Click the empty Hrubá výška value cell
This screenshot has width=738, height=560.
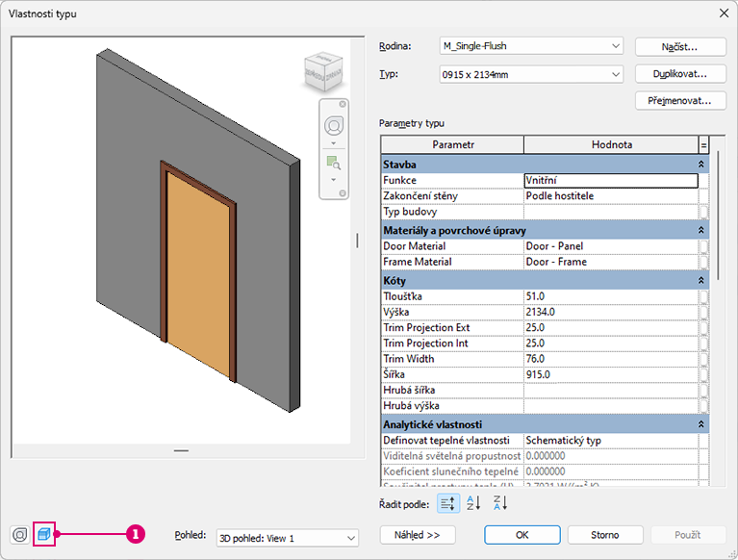pos(611,406)
